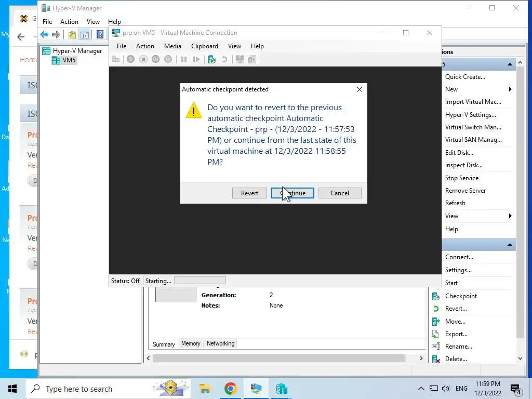Click Quick Create... in Actions pane
Screen dimensions: 532x399
465,77
